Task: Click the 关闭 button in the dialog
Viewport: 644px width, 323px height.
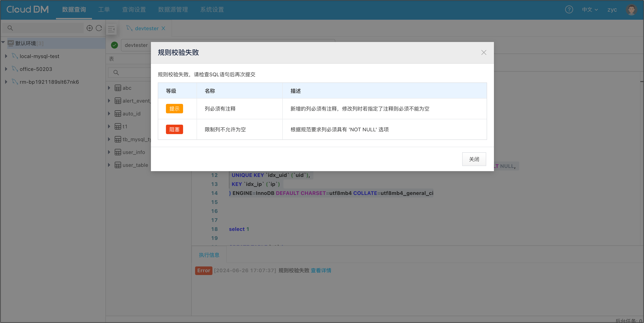Action: click(474, 159)
